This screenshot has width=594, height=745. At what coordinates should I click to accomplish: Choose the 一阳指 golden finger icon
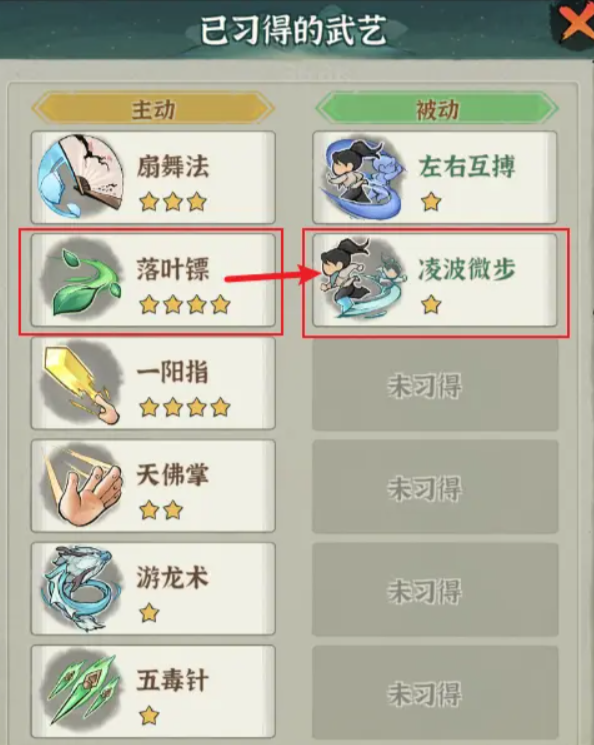click(x=80, y=382)
